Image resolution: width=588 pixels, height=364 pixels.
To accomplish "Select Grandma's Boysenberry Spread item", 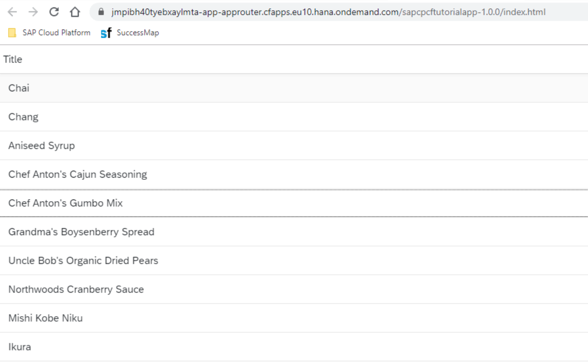I will click(294, 232).
